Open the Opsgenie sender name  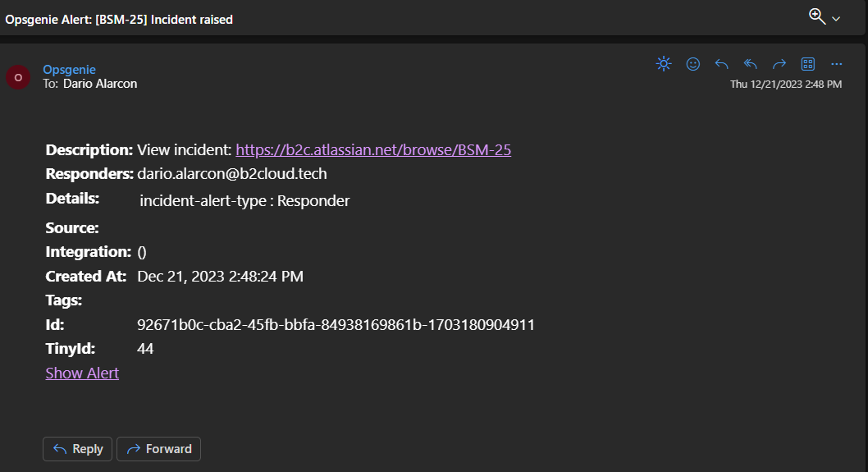(x=69, y=69)
